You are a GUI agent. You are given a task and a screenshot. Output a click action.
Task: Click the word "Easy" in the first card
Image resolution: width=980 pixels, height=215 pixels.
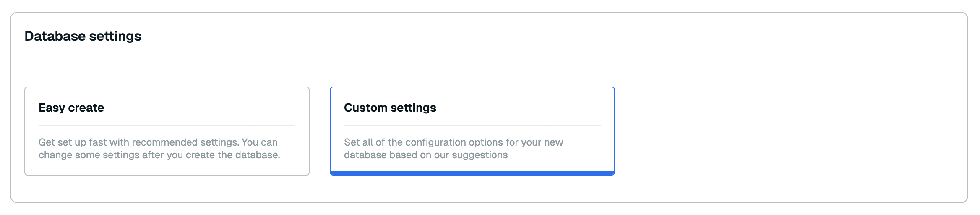point(52,108)
